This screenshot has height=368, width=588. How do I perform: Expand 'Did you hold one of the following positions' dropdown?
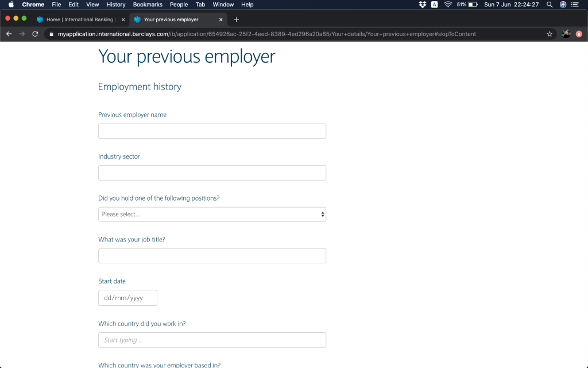[x=212, y=214]
